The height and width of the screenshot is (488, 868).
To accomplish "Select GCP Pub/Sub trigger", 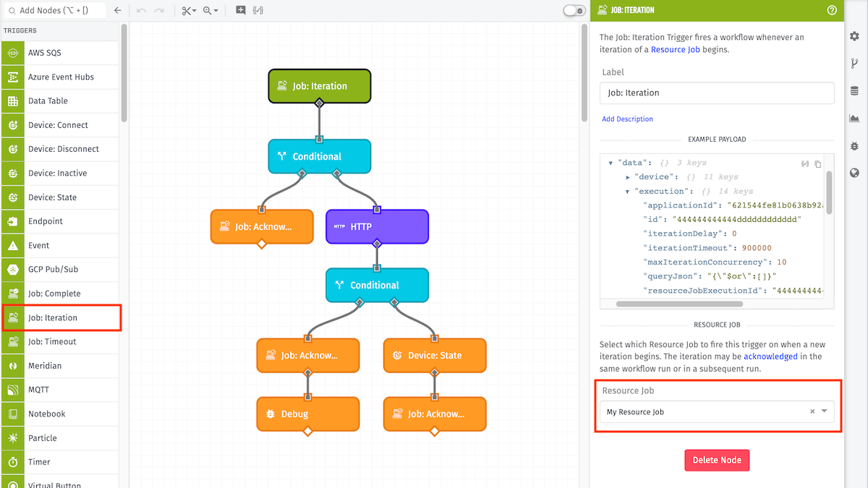I will (59, 270).
